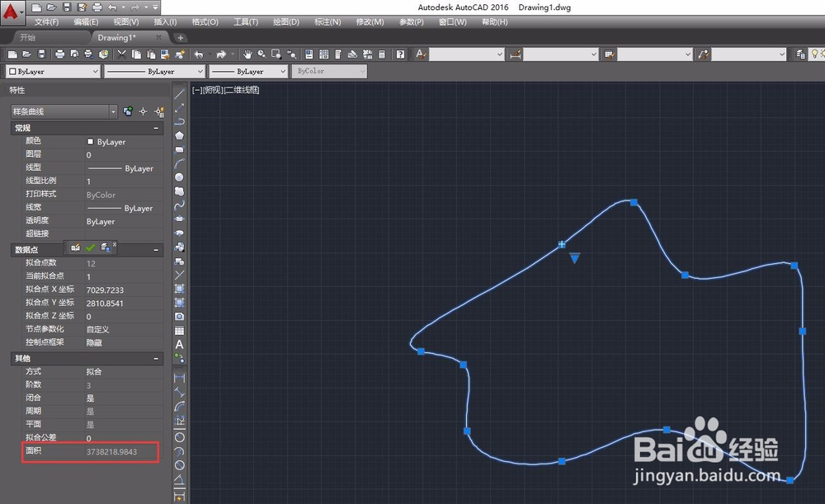Click the green checkmark in data points toolbar
The height and width of the screenshot is (504, 825).
click(x=91, y=247)
